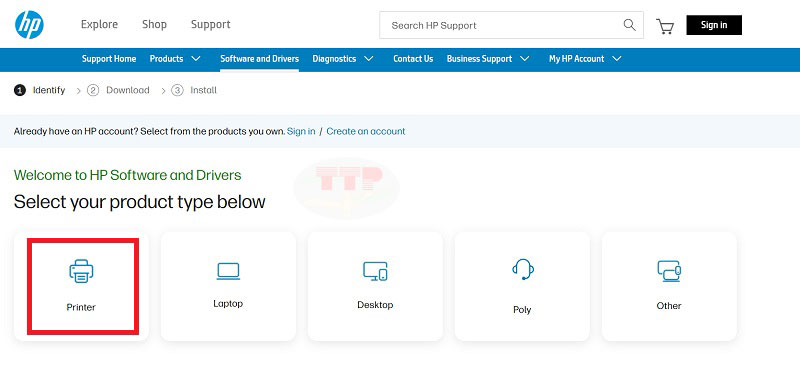Expand the Products dropdown chevron
The width and height of the screenshot is (800, 376).
coord(195,59)
